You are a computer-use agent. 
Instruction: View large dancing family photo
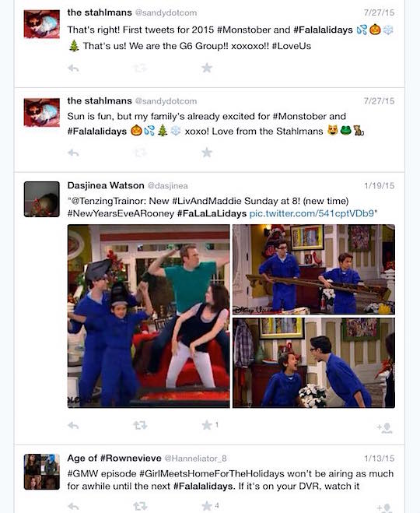[149, 316]
